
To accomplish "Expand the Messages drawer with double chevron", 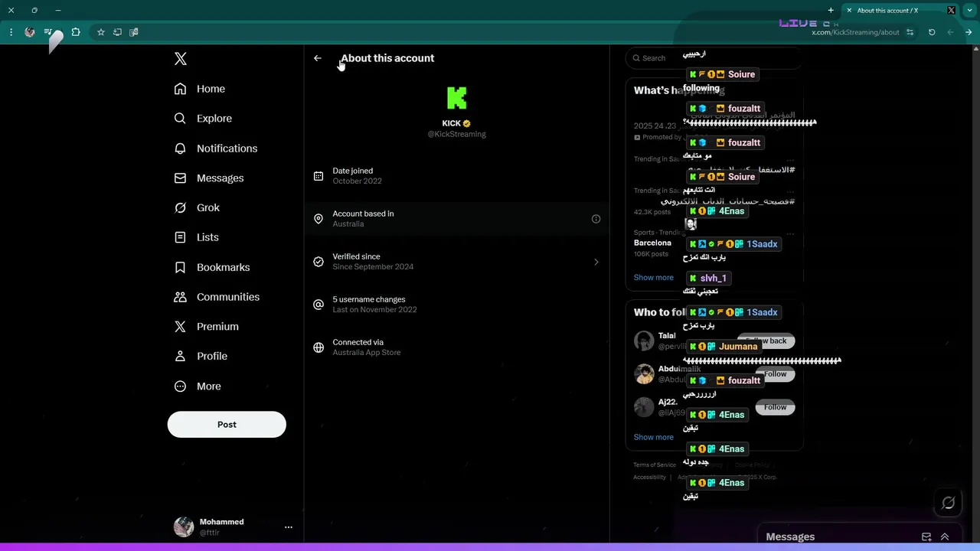I will [x=945, y=537].
